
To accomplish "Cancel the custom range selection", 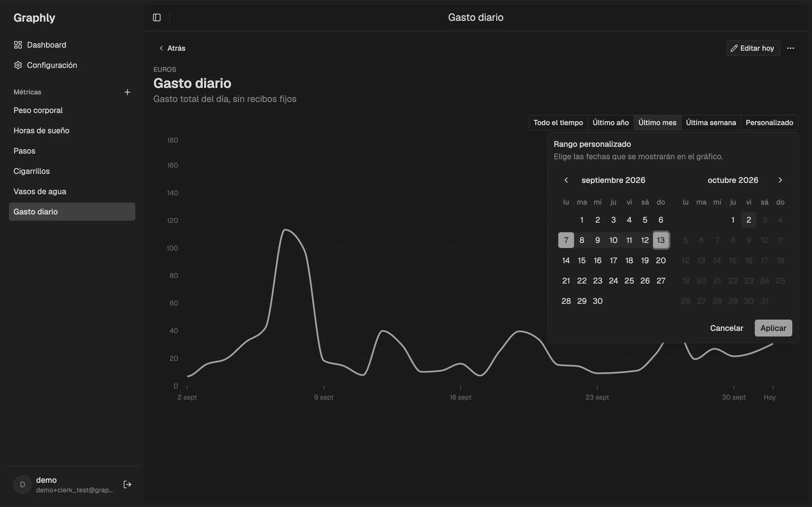I will [x=726, y=328].
